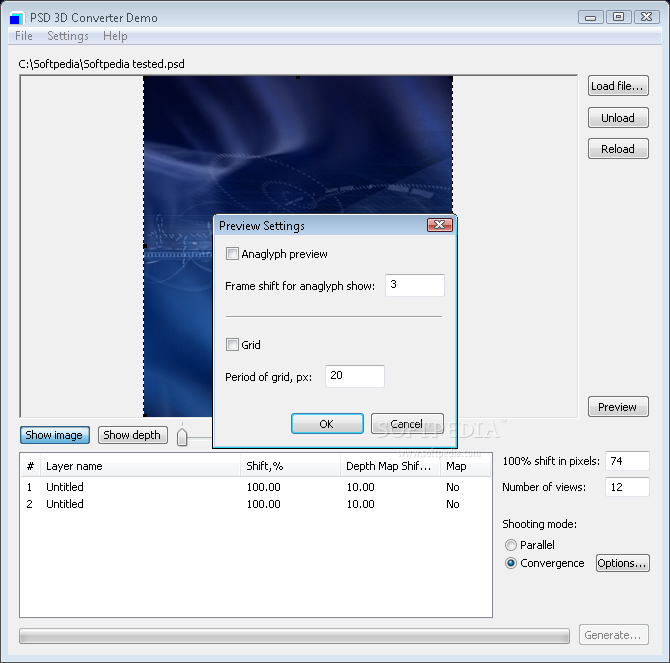The height and width of the screenshot is (663, 670).
Task: Toggle the Show depth button
Action: pos(132,435)
